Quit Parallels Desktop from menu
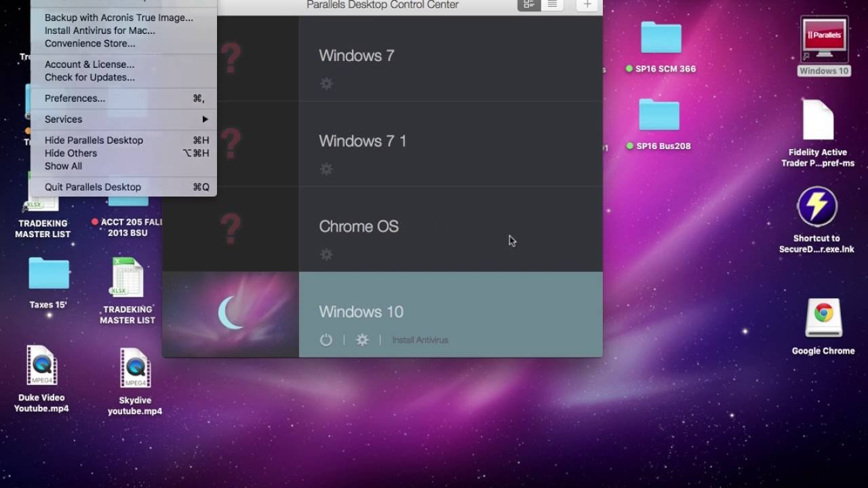This screenshot has width=868, height=488. pyautogui.click(x=123, y=187)
